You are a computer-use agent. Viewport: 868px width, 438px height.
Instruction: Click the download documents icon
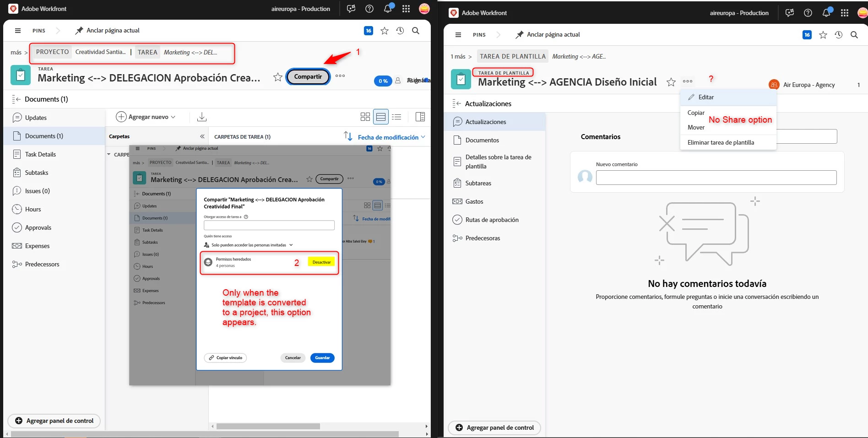tap(202, 117)
